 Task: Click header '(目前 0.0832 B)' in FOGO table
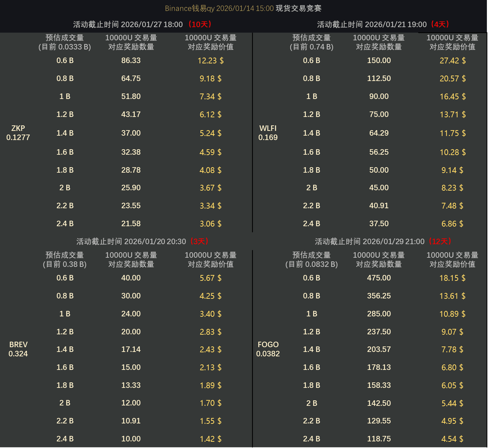(x=311, y=264)
